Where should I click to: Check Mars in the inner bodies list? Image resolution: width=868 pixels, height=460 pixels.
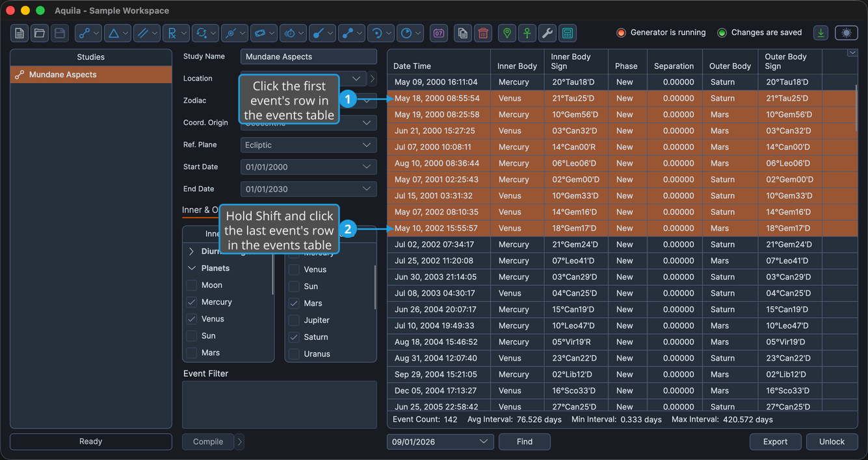click(192, 353)
